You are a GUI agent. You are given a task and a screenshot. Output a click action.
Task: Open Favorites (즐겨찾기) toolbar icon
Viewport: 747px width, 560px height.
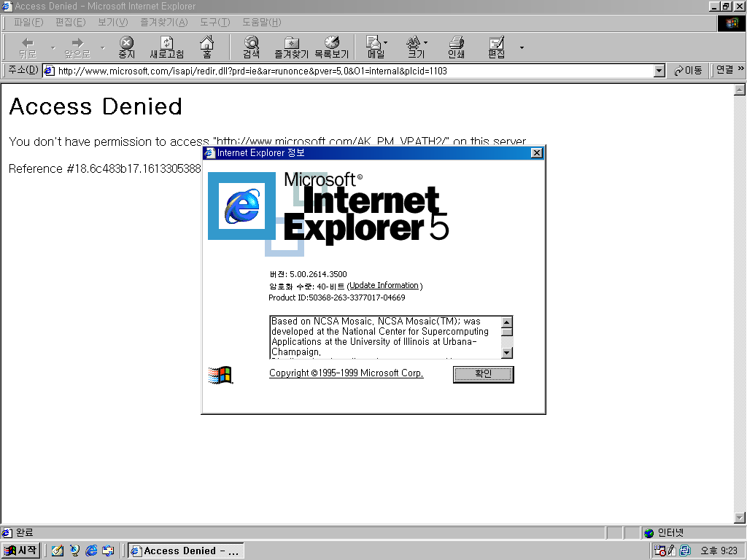coord(291,47)
